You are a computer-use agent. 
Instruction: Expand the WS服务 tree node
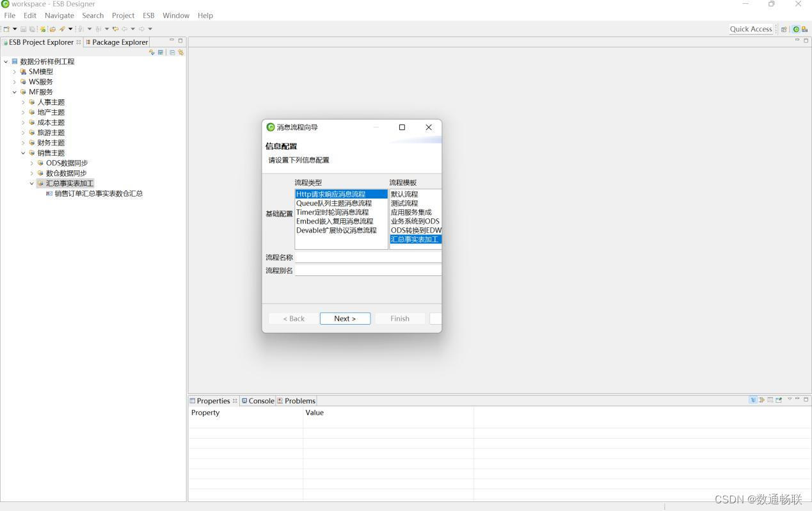(x=14, y=82)
